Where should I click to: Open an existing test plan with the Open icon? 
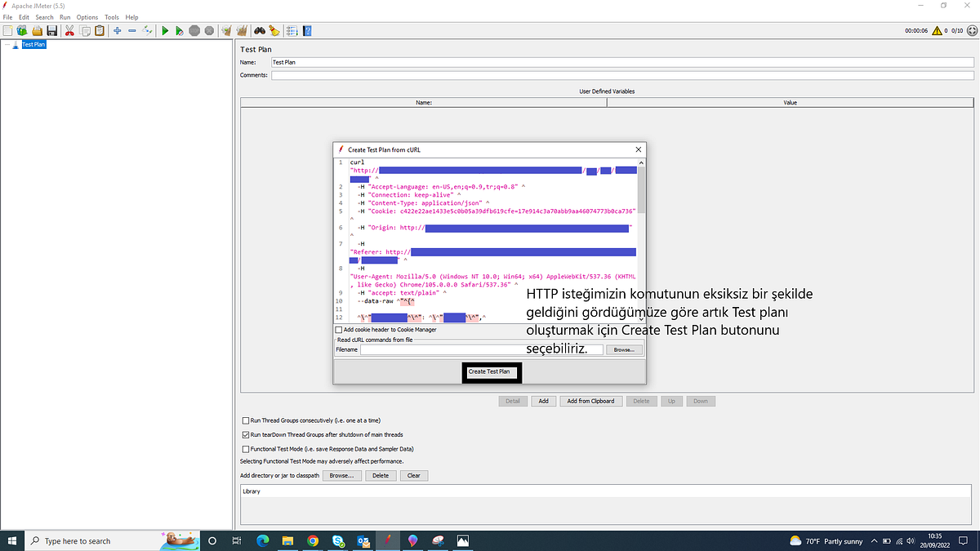pos(37,30)
